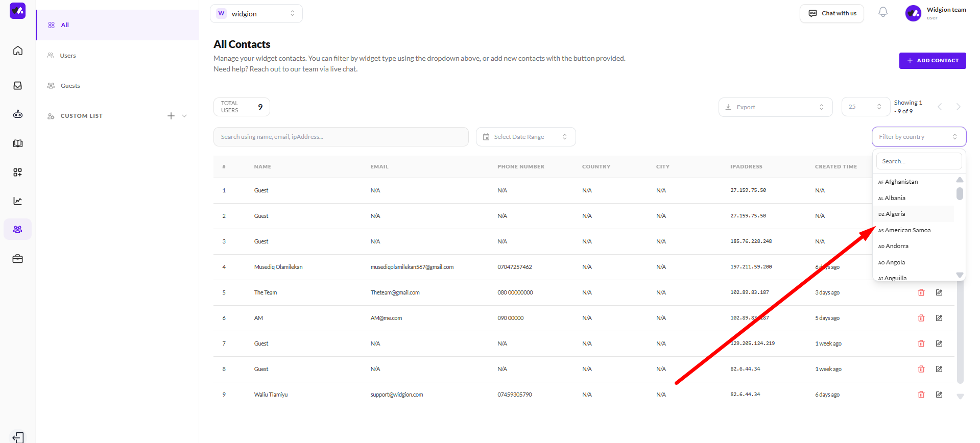Open the bot icon in sidebar
The height and width of the screenshot is (443, 980).
(18, 114)
